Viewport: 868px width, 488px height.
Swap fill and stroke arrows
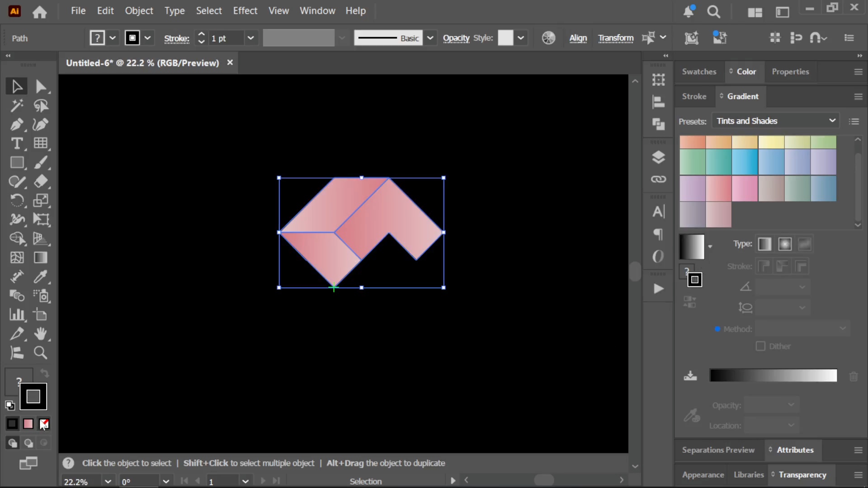point(44,373)
